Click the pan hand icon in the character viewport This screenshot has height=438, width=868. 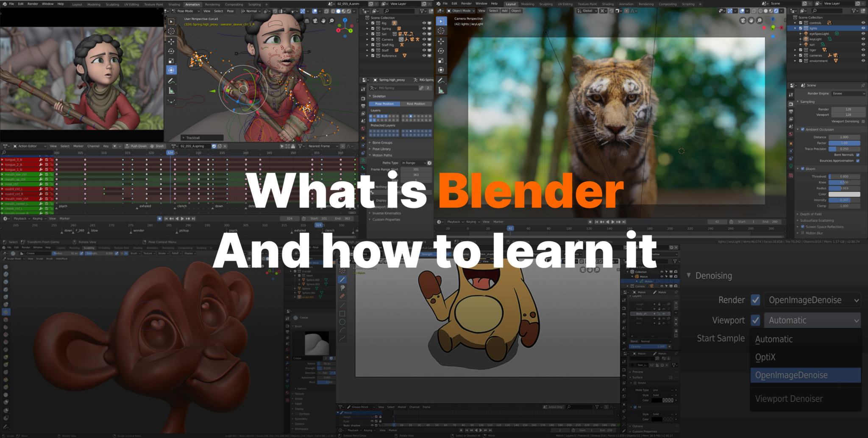324,21
